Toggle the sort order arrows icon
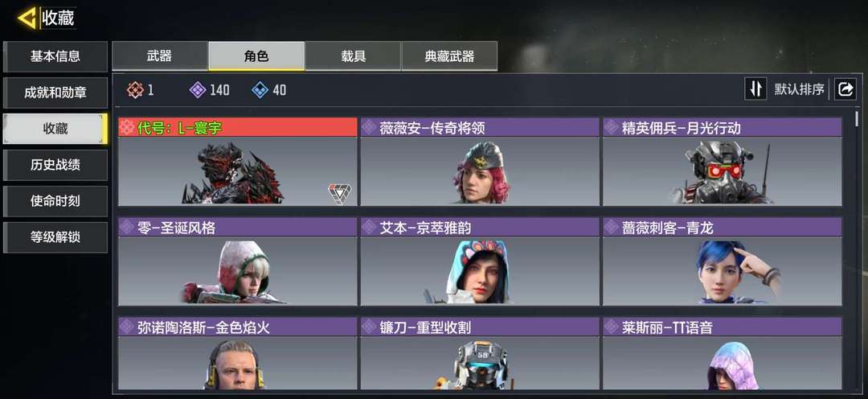 (x=755, y=89)
